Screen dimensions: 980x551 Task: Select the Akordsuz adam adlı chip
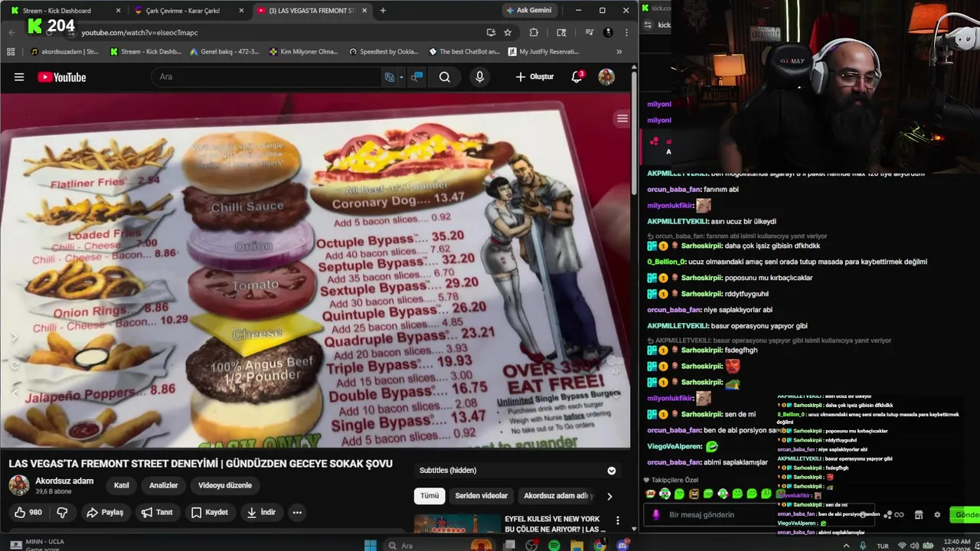[558, 496]
